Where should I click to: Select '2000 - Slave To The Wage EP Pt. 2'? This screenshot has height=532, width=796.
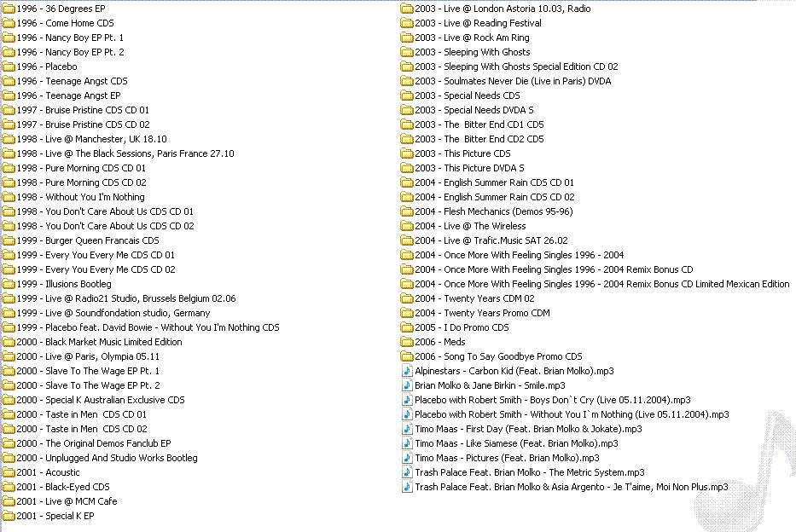tap(89, 385)
